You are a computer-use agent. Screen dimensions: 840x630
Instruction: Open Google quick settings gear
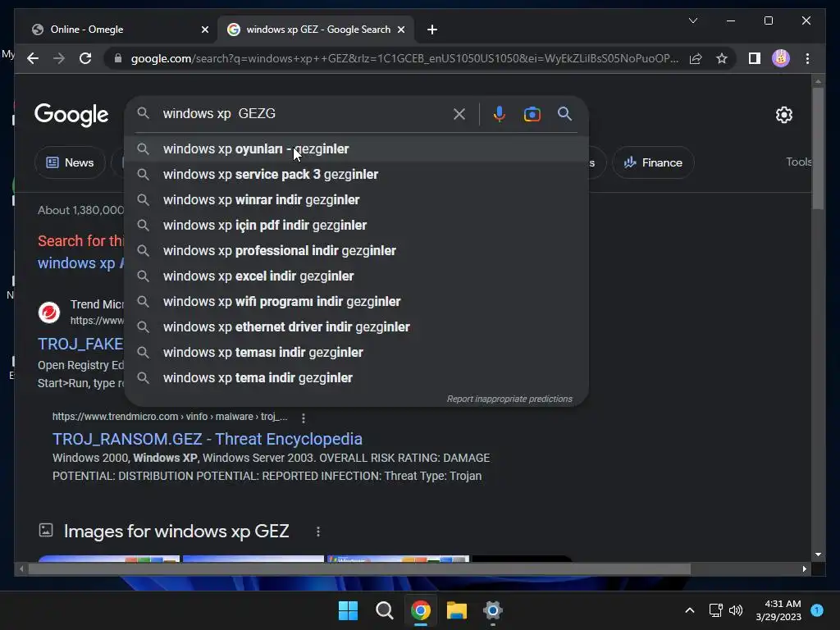pos(783,115)
